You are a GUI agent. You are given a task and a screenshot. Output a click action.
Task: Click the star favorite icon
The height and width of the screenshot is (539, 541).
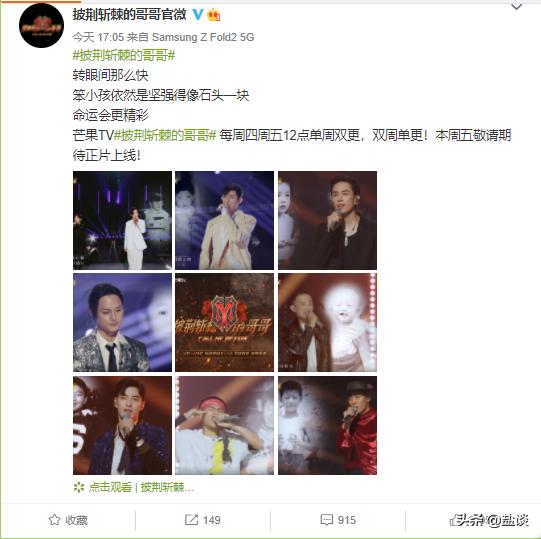[x=54, y=519]
